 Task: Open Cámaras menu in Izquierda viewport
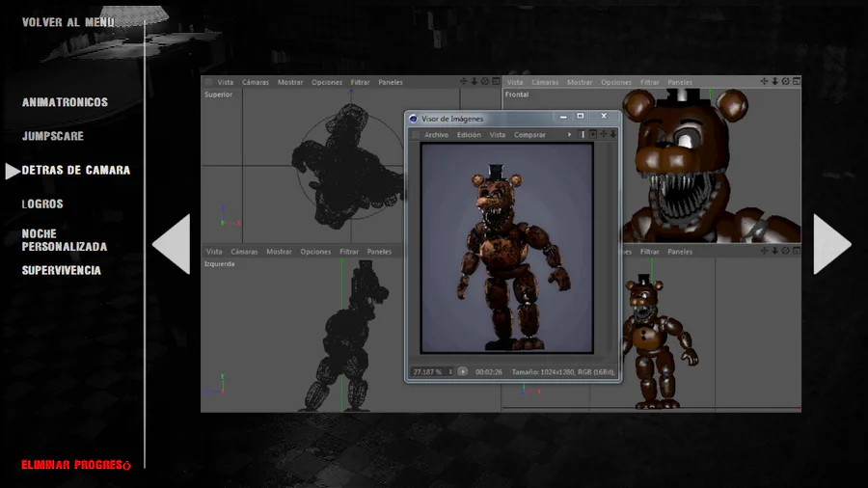[x=244, y=251]
